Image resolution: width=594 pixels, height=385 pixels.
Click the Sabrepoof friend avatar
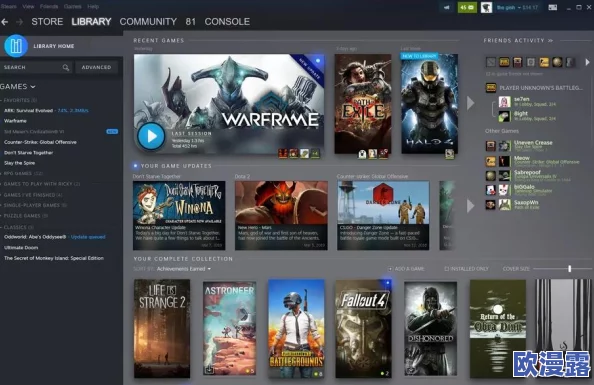[x=504, y=175]
